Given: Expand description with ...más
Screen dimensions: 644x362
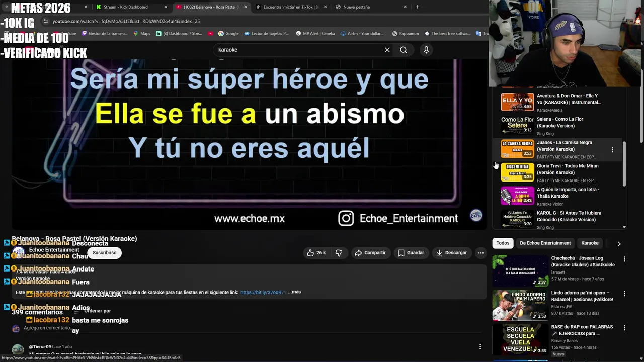Looking at the screenshot, I should click(x=294, y=292).
